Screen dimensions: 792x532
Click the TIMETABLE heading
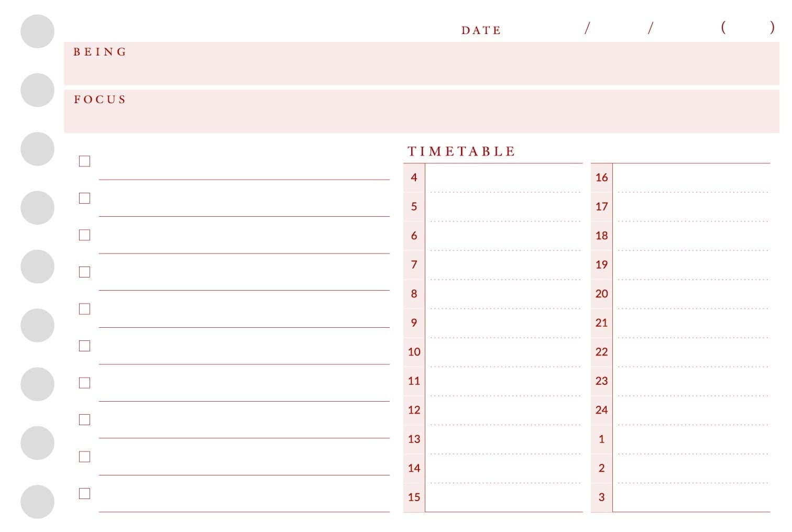(x=461, y=151)
